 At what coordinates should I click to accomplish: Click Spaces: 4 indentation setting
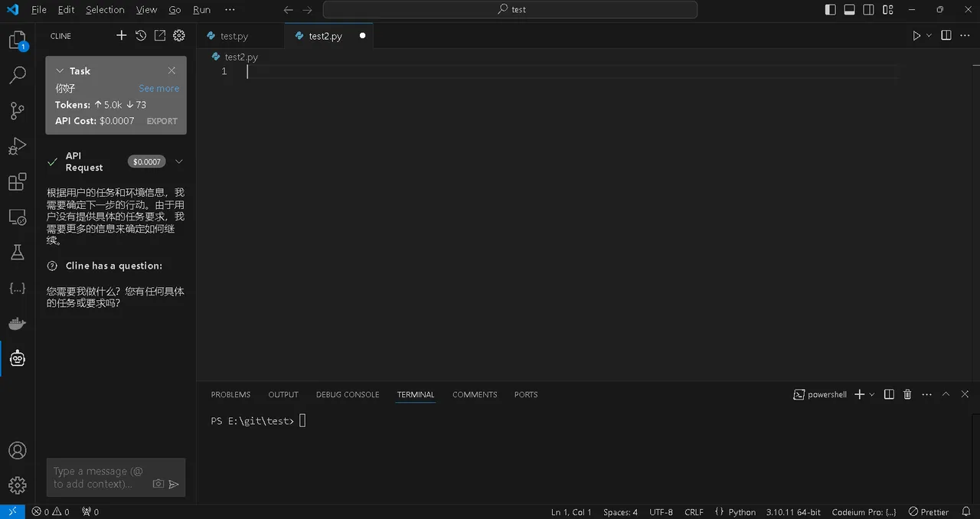point(620,512)
